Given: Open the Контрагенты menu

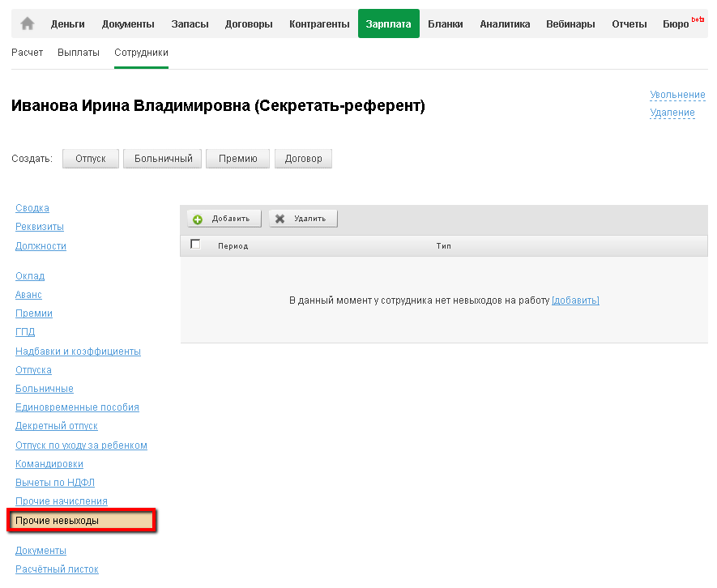Looking at the screenshot, I should (319, 23).
